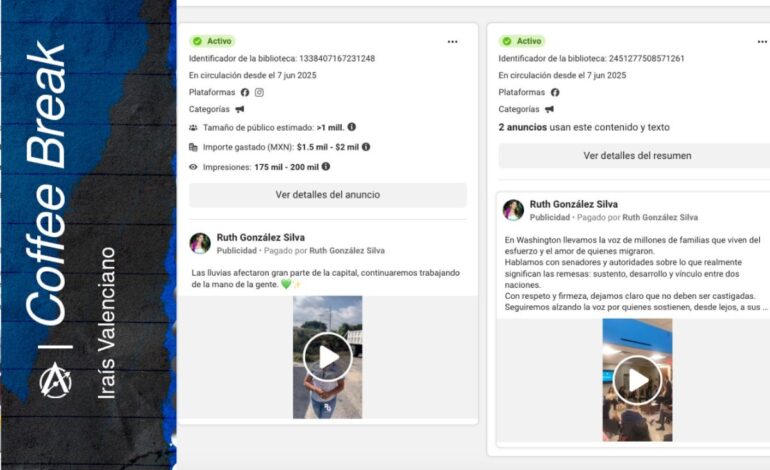Click the circular A logo in Coffee Break banner
The height and width of the screenshot is (470, 770).
click(55, 381)
